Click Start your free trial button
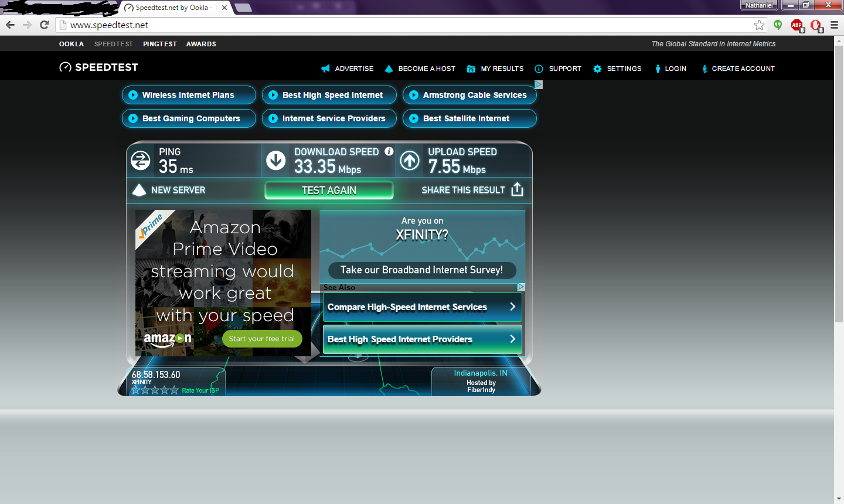Image resolution: width=844 pixels, height=504 pixels. click(x=262, y=339)
